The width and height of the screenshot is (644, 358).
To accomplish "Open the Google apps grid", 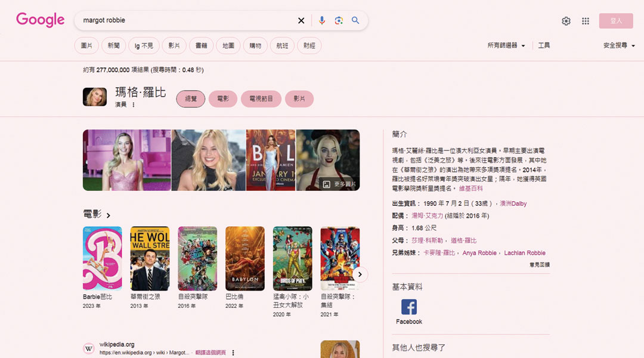I will click(x=586, y=21).
